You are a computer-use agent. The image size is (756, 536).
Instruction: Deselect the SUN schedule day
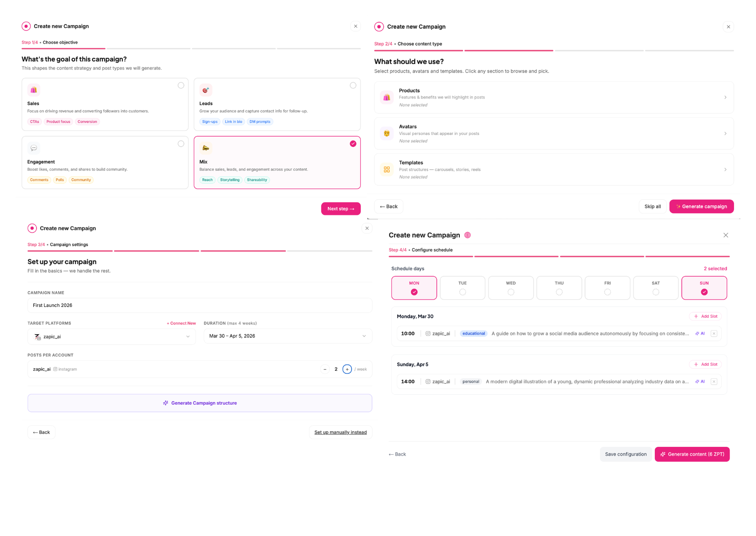[x=704, y=288]
